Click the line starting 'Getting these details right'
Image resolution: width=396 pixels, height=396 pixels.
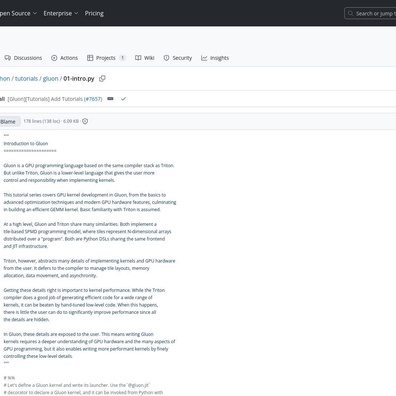click(x=84, y=290)
